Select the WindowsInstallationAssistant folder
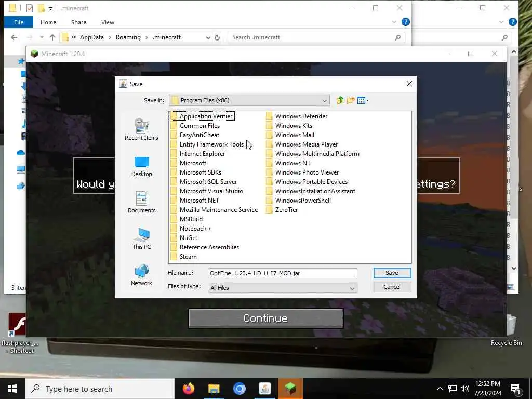532x399 pixels. click(311, 191)
